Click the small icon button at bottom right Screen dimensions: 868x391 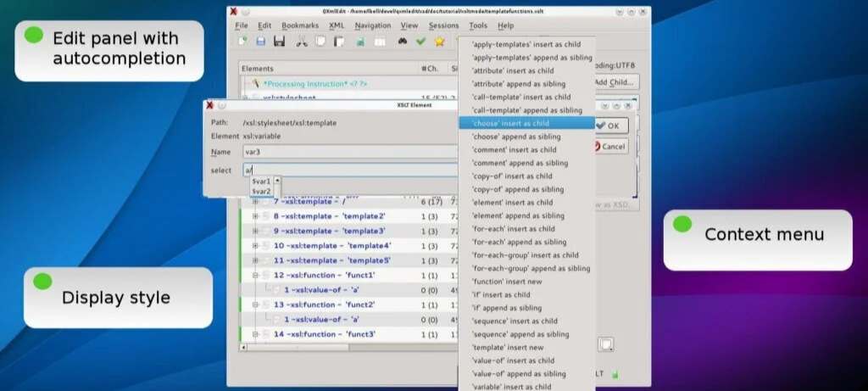(x=605, y=344)
